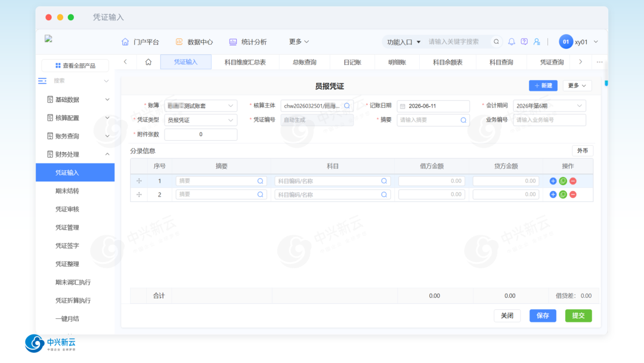Viewport: 644px width, 363px height.
Task: Click 查看全部产品 button
Action: (75, 66)
